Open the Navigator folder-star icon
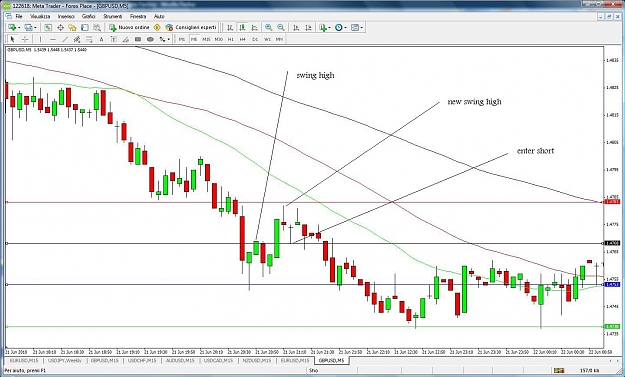Viewport: 625px width, 377px height. pos(72,27)
